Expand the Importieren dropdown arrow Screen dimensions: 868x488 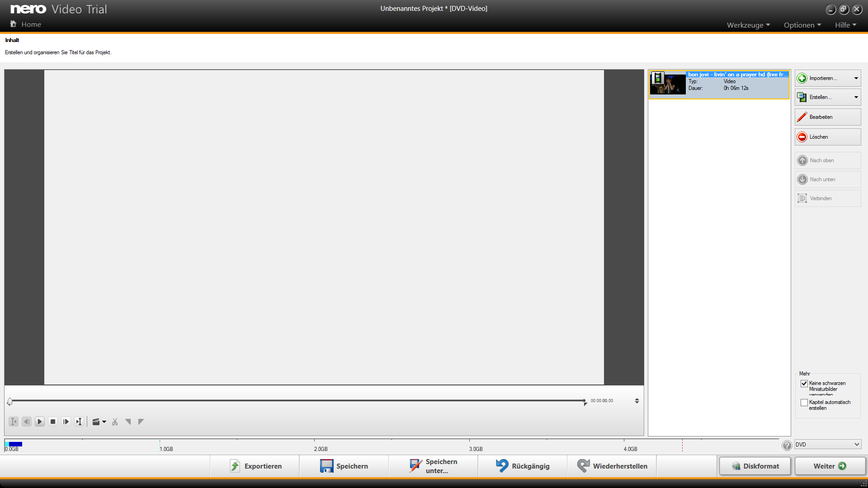pos(856,78)
